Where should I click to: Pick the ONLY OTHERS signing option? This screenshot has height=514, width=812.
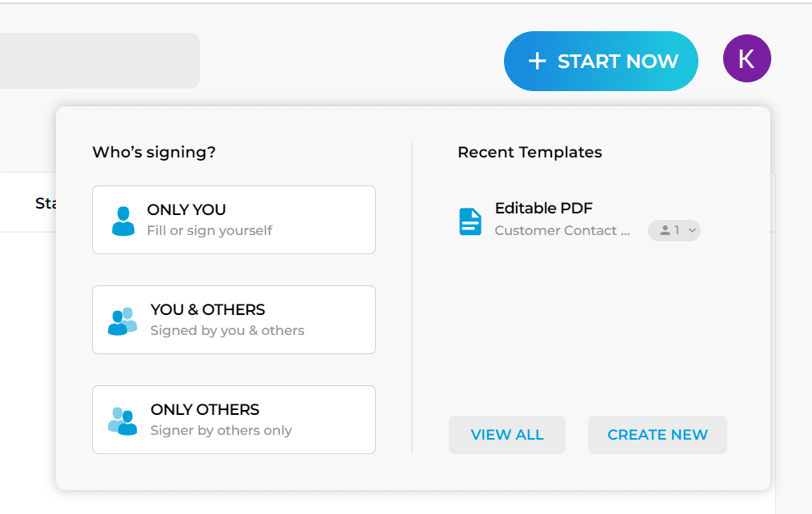[234, 420]
